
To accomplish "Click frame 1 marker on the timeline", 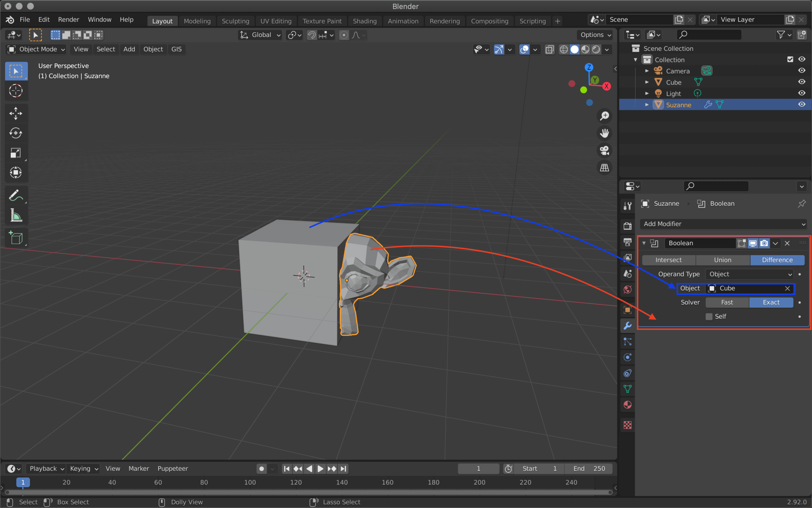I will pyautogui.click(x=23, y=482).
